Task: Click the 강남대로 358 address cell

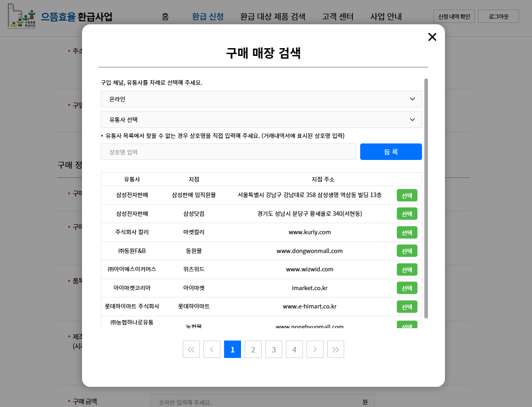Action: pyautogui.click(x=309, y=195)
